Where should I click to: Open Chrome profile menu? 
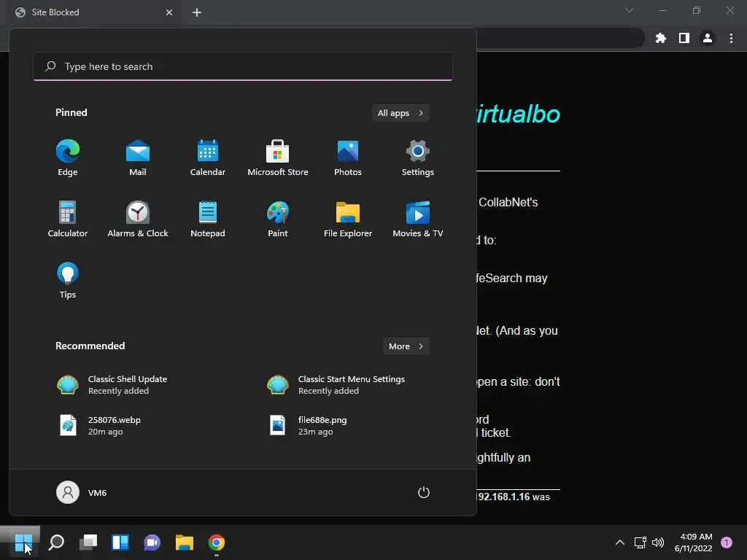(708, 38)
